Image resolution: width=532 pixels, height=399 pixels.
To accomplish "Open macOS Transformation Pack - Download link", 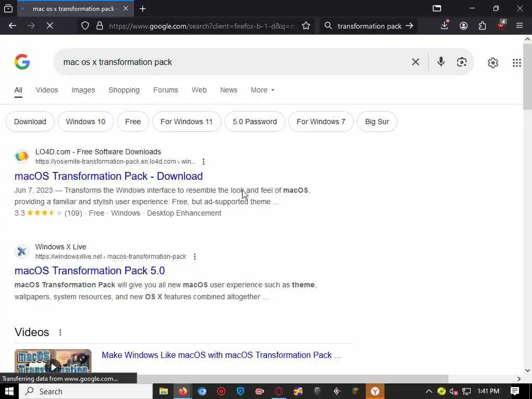I will pos(109,176).
